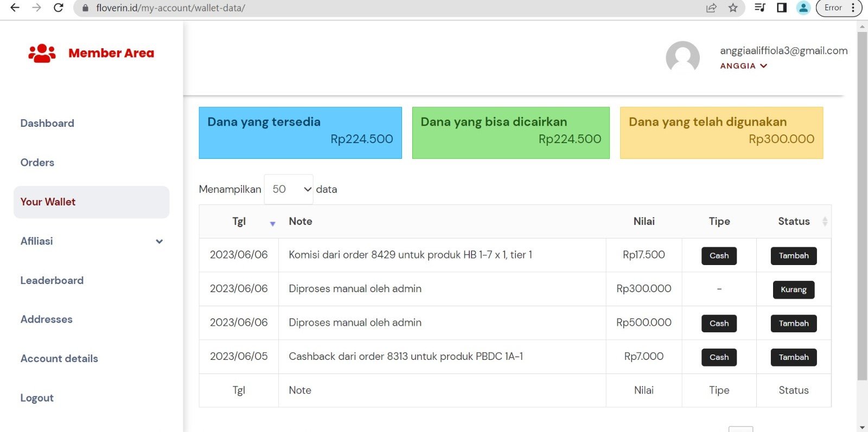Select Leaderboard in the sidebar
868x432 pixels.
pos(52,280)
